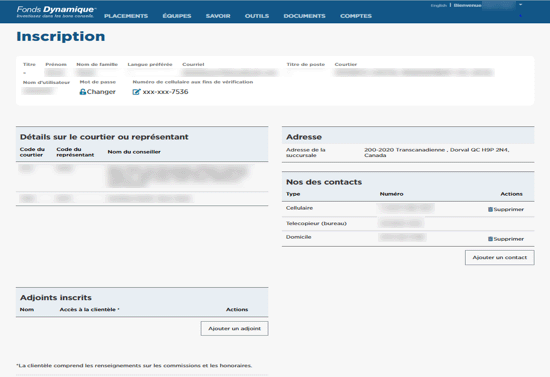Click 'Nom d'utilisateur' field label
Image resolution: width=550 pixels, height=377 pixels.
click(46, 82)
